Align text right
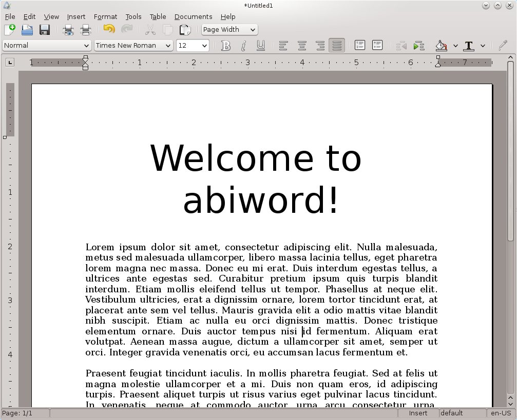517x420 pixels. tap(319, 46)
